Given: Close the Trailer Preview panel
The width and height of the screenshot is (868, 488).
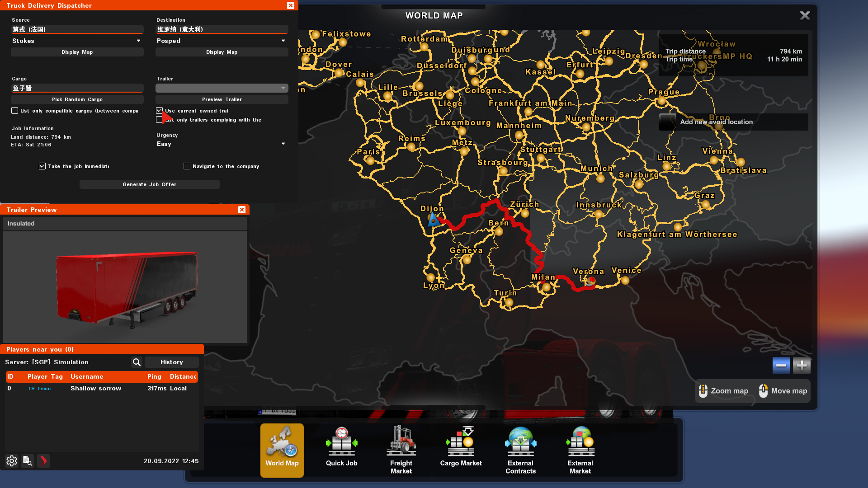Looking at the screenshot, I should 242,210.
